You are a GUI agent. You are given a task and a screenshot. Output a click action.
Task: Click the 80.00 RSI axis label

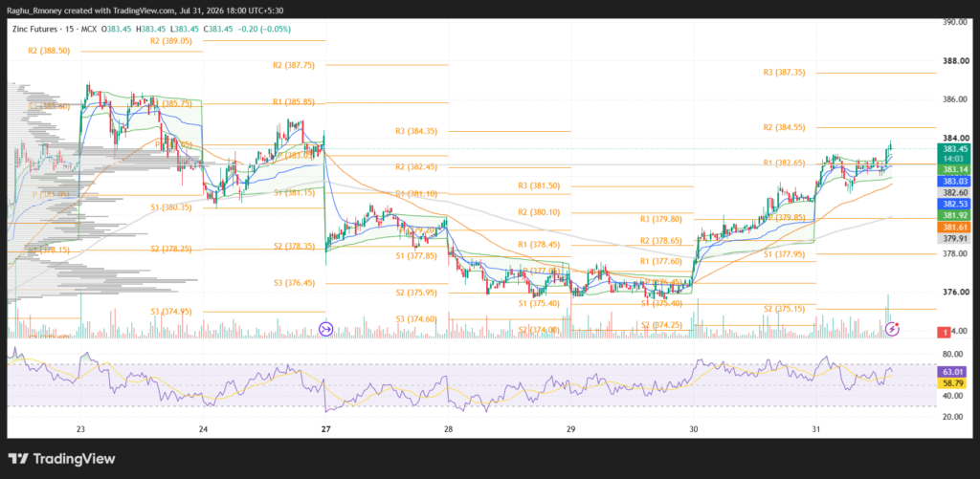pos(954,353)
